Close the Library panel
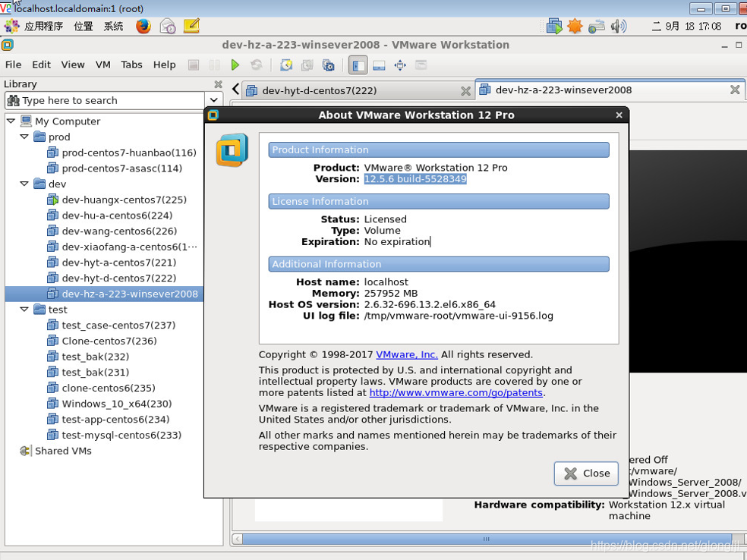This screenshot has width=747, height=560. [x=218, y=84]
